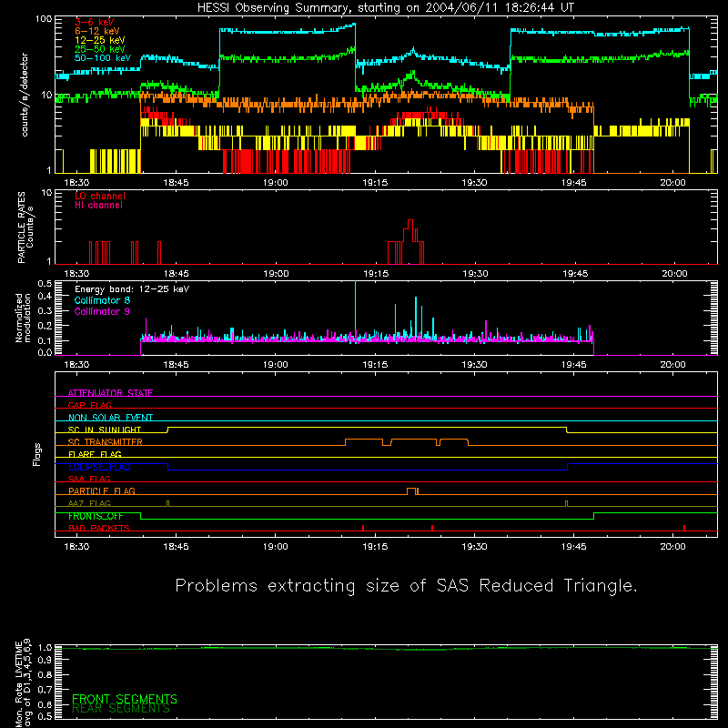Click the 100 value on counts y-axis
Image resolution: width=728 pixels, height=728 pixels.
(x=44, y=19)
